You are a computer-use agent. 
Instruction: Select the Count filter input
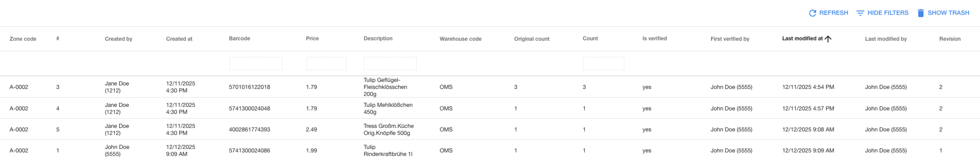point(603,64)
